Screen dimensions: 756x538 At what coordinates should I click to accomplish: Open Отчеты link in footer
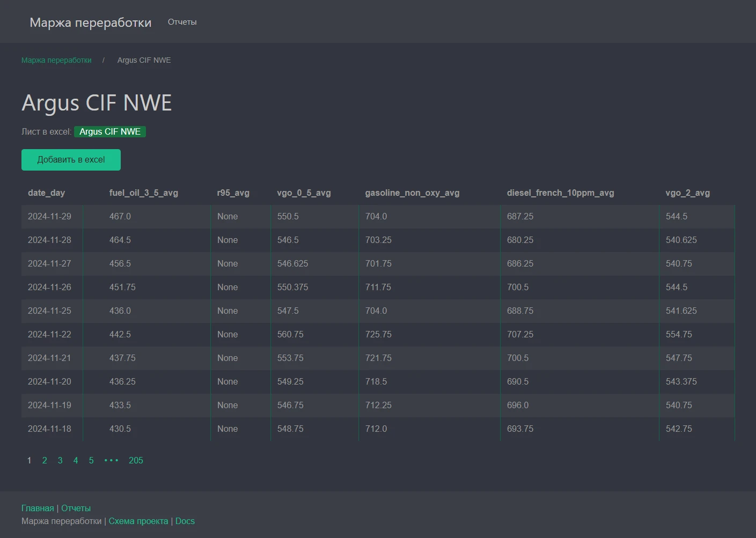coord(76,508)
